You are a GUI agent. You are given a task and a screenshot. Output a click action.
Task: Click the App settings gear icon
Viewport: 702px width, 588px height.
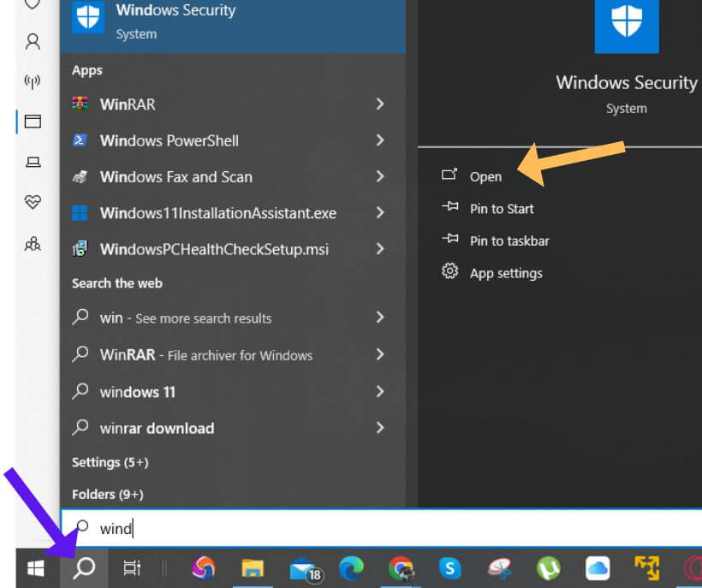click(450, 271)
